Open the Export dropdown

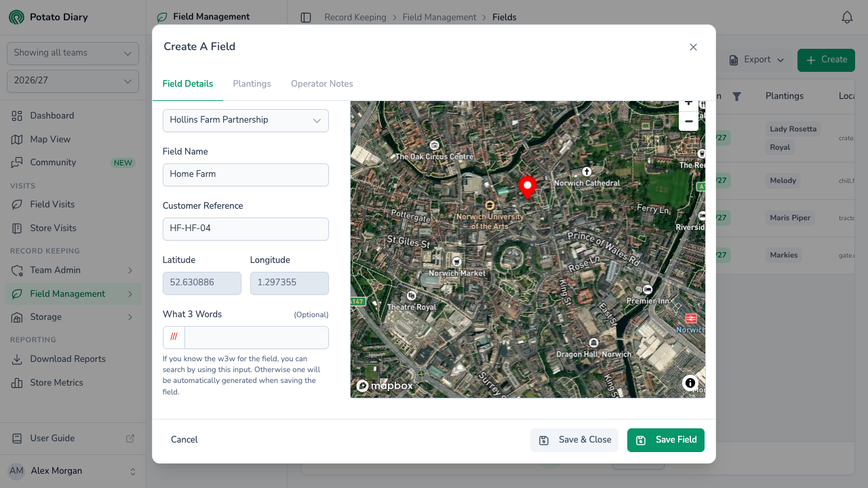757,60
